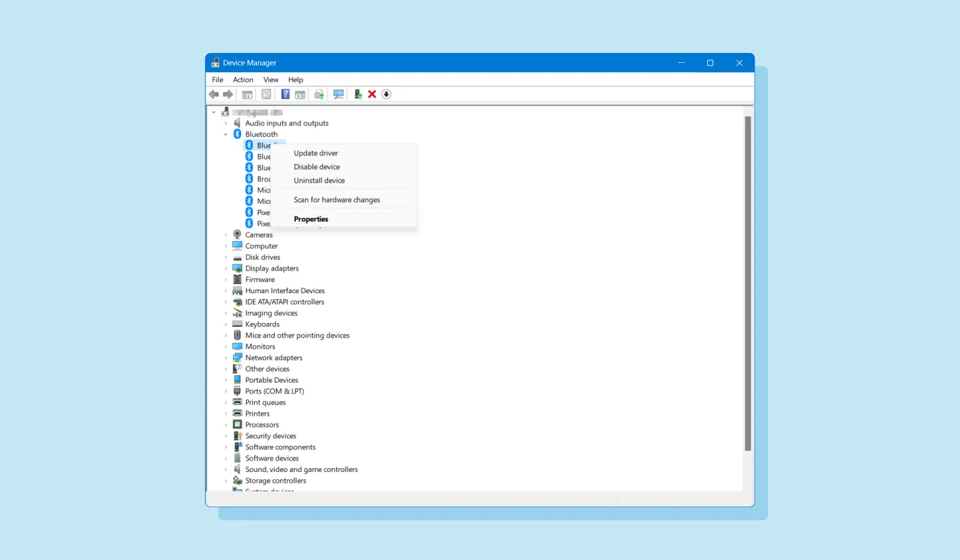This screenshot has height=560, width=960.
Task: Click the forward navigation arrow
Action: point(228,94)
